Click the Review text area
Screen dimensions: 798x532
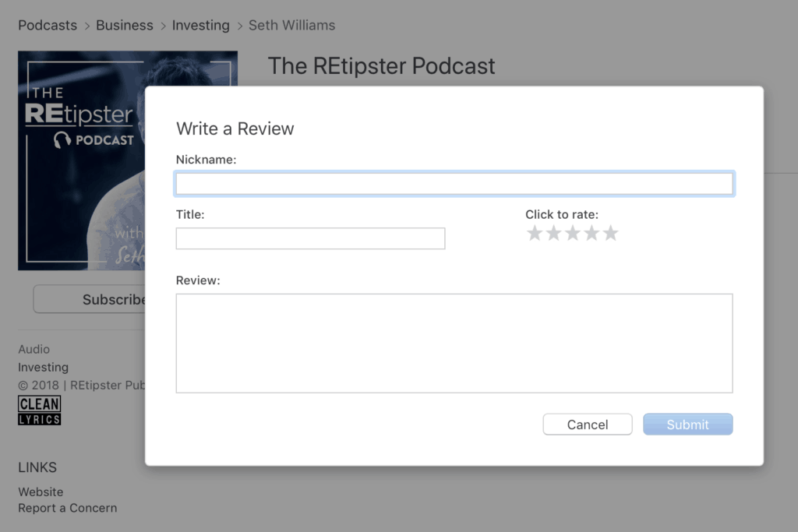point(454,344)
